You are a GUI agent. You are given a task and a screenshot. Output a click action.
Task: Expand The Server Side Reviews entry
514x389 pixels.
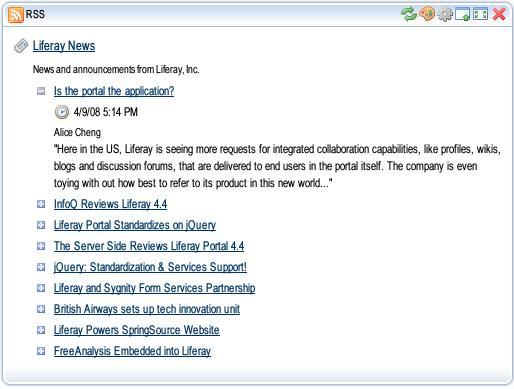pos(41,246)
